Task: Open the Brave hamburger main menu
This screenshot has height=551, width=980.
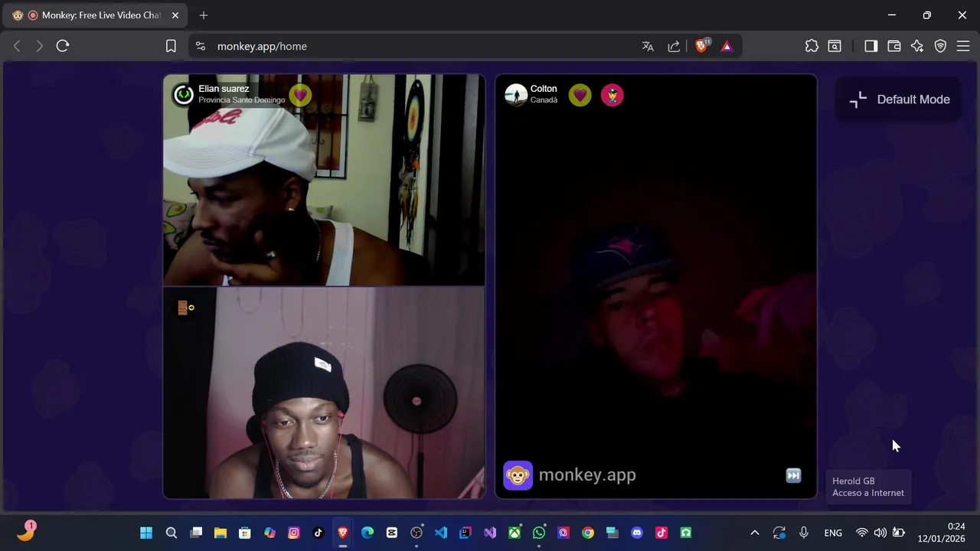Action: pyautogui.click(x=963, y=46)
